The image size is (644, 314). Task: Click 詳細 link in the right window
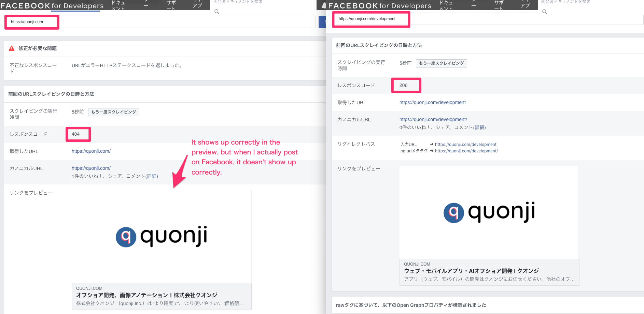coord(480,128)
